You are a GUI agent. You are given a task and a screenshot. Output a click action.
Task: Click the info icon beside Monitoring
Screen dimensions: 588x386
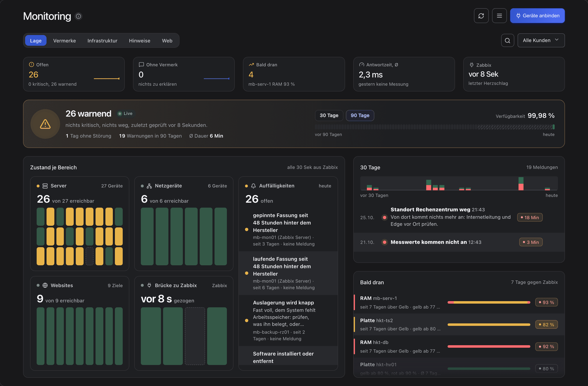tap(78, 16)
